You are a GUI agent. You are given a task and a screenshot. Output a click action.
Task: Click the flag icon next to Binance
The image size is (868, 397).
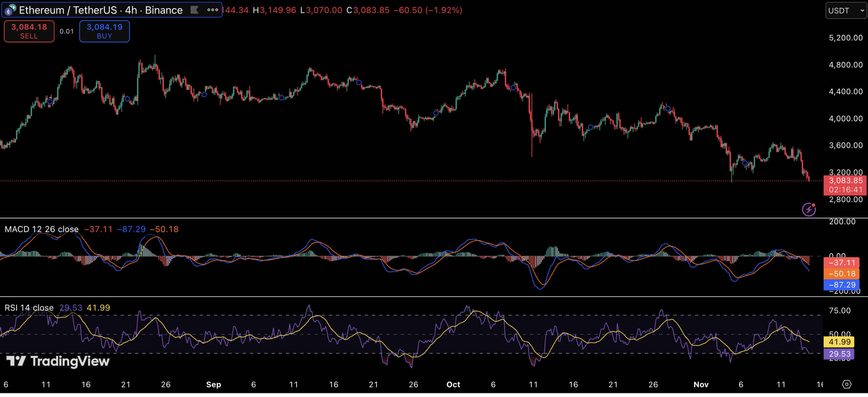click(194, 10)
